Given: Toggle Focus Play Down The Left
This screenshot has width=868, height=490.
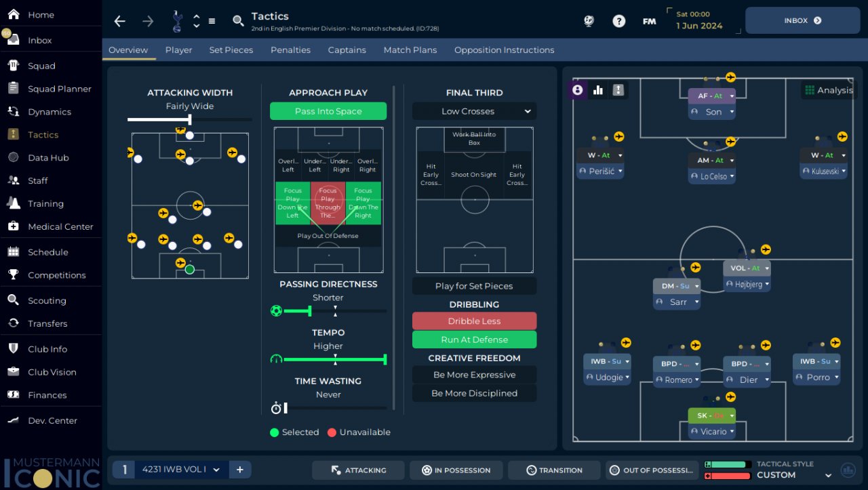Looking at the screenshot, I should (x=292, y=203).
